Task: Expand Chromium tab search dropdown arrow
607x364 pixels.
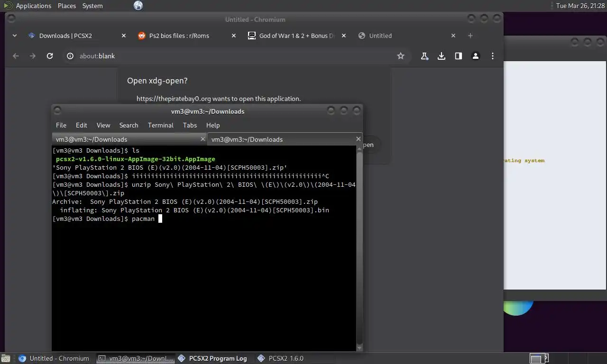Action: (x=14, y=36)
